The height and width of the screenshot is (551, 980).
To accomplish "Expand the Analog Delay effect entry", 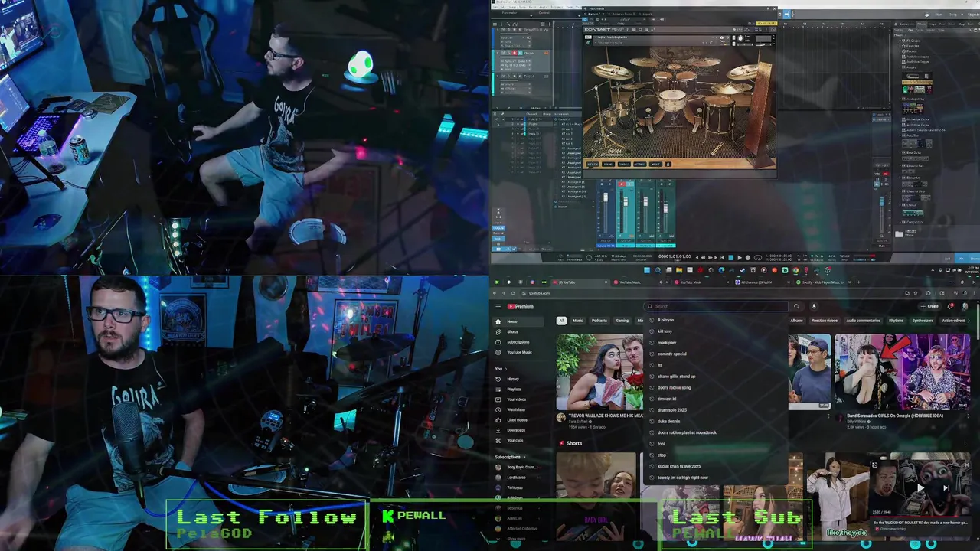I will pyautogui.click(x=900, y=99).
